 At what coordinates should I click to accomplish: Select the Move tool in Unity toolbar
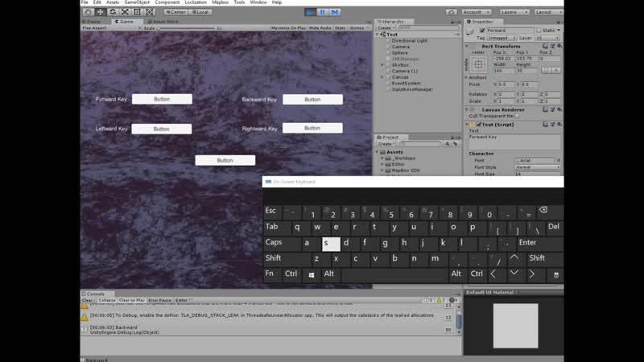(100, 12)
